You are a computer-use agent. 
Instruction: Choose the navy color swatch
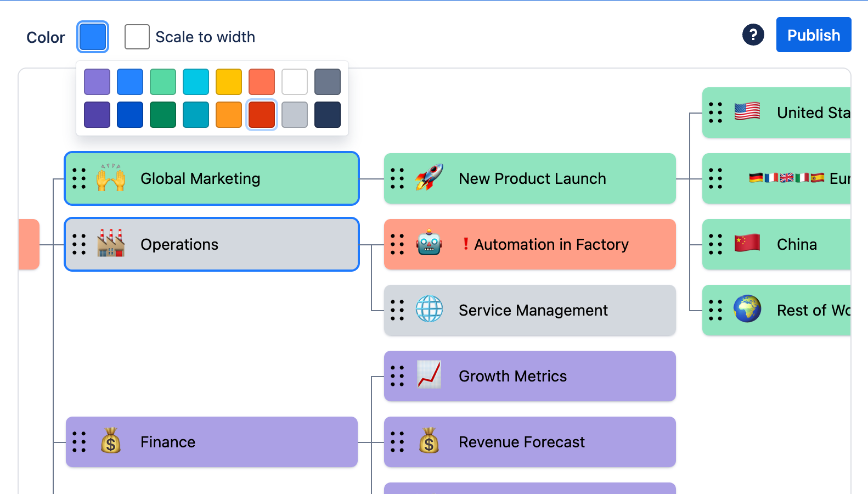328,115
